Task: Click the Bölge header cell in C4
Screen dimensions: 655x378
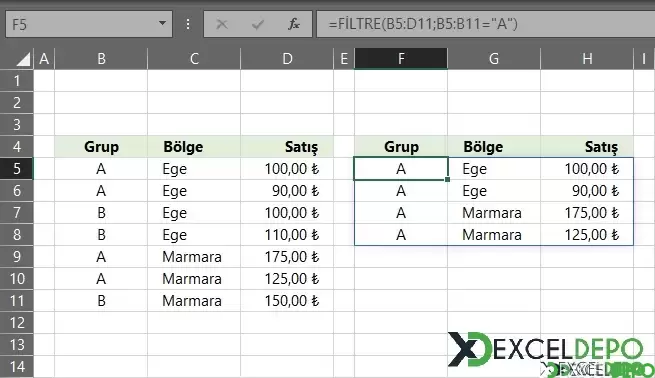Action: tap(194, 147)
